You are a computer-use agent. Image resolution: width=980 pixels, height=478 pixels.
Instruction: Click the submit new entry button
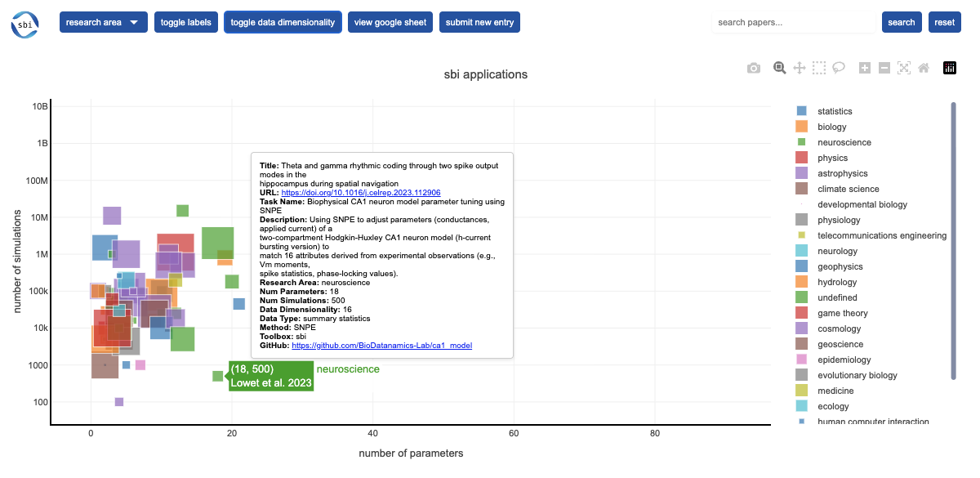click(479, 22)
